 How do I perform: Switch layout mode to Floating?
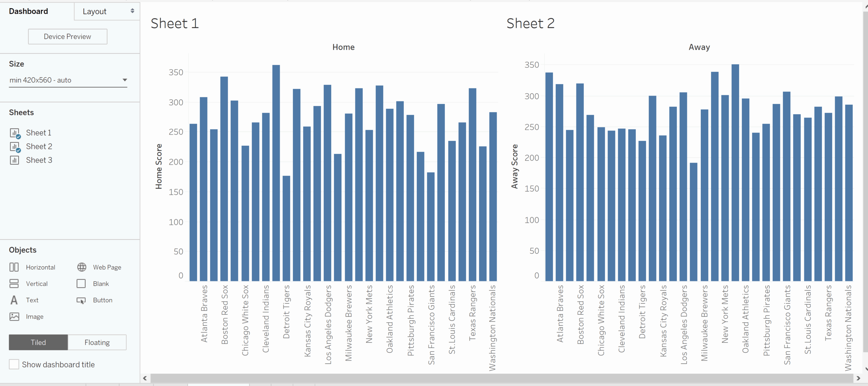coord(97,342)
